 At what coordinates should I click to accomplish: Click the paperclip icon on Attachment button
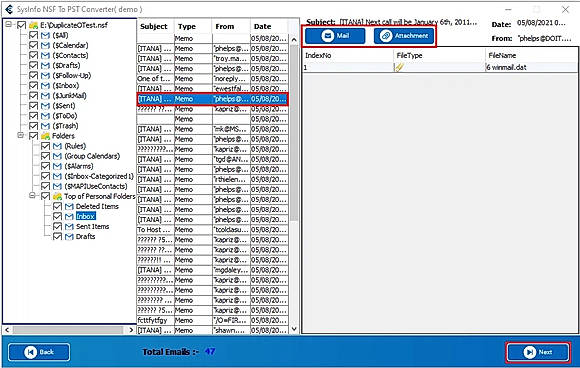point(385,36)
